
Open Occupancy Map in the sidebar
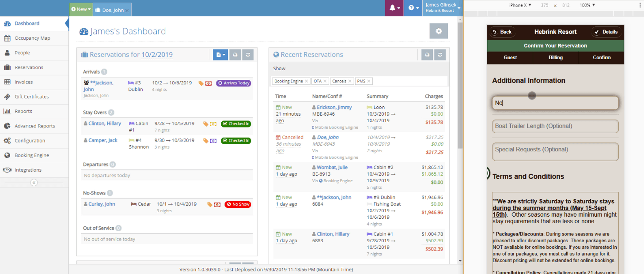point(32,38)
